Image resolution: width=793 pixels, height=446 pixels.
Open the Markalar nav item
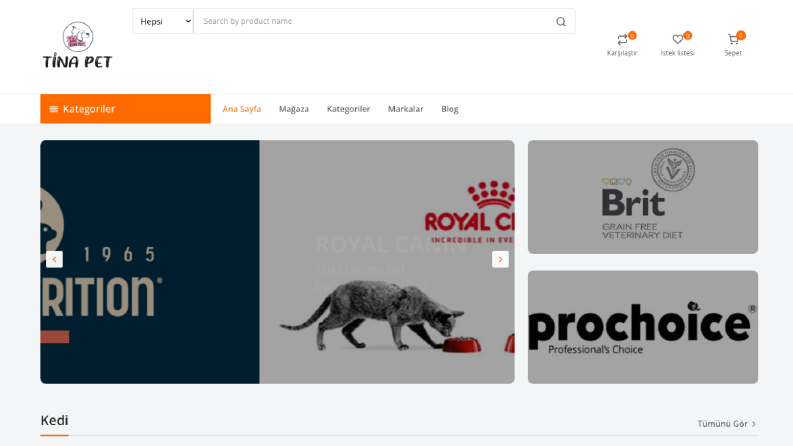pyautogui.click(x=406, y=109)
